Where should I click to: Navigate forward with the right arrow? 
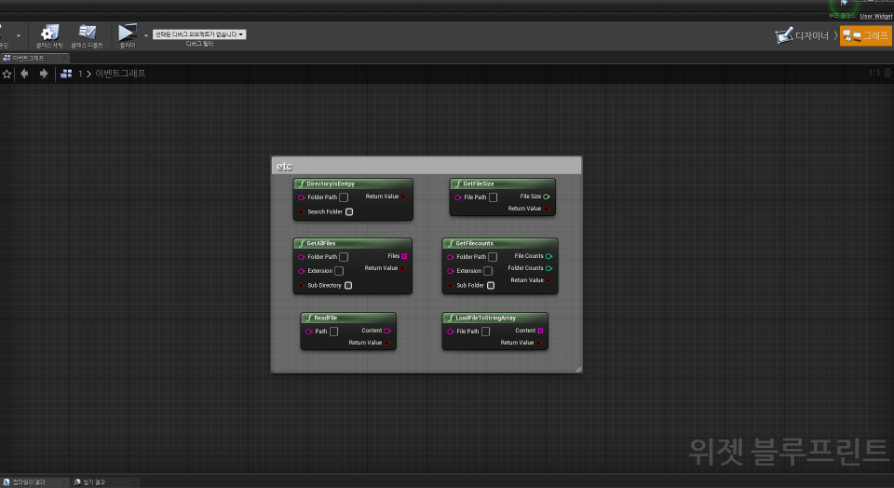(43, 73)
